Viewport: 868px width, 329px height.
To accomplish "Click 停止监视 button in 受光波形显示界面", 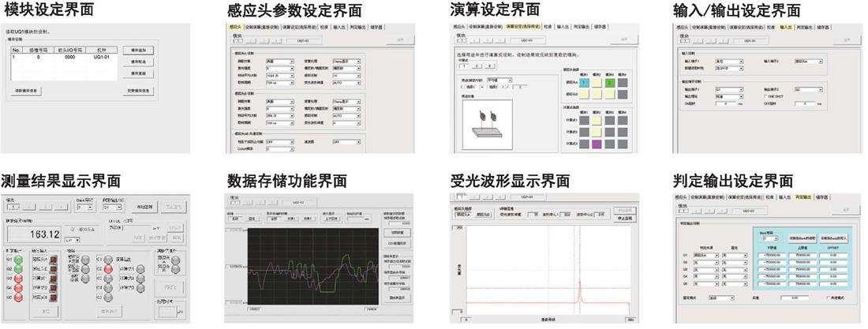I will (x=625, y=219).
